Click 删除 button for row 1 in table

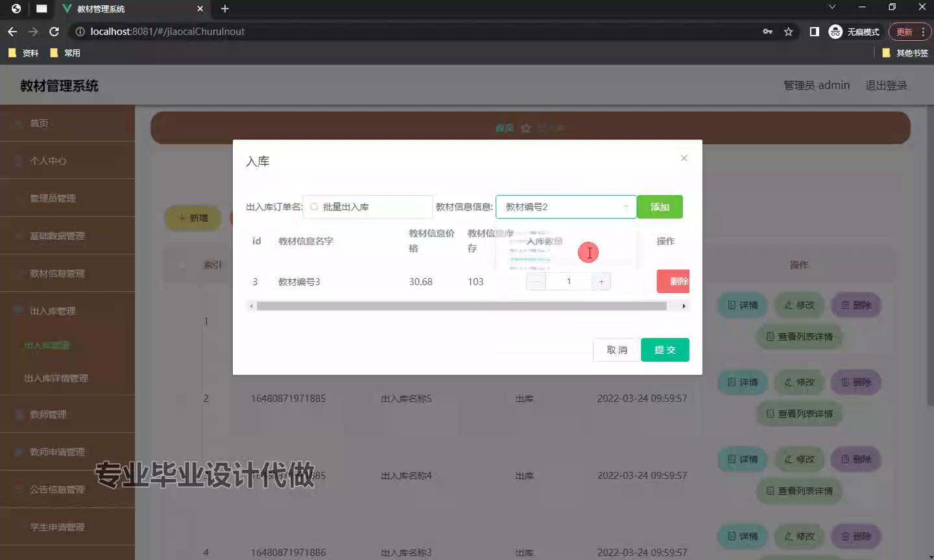(x=856, y=305)
